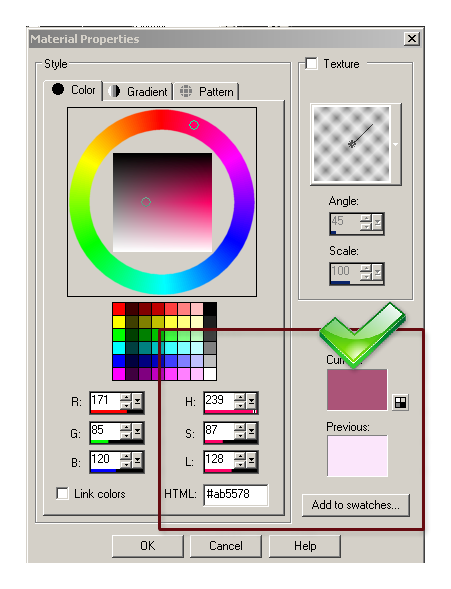Increase the G value with up spinner
The height and width of the screenshot is (589, 451).
126,427
